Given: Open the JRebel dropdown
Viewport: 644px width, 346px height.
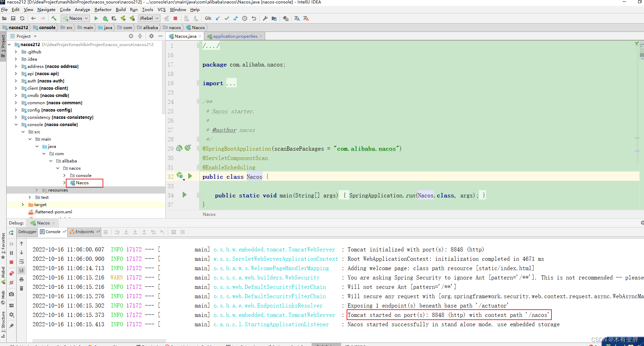Looking at the screenshot, I should (x=149, y=18).
